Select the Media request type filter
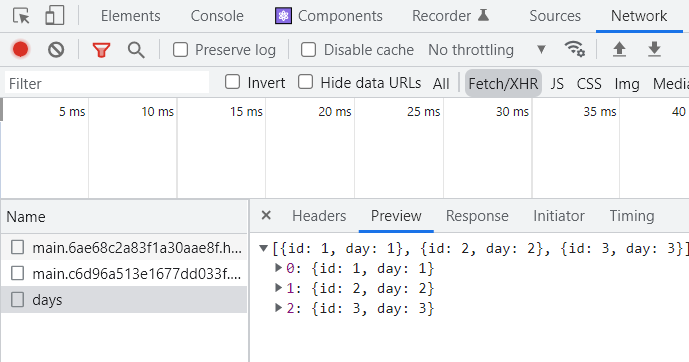The image size is (689, 362). click(x=671, y=83)
